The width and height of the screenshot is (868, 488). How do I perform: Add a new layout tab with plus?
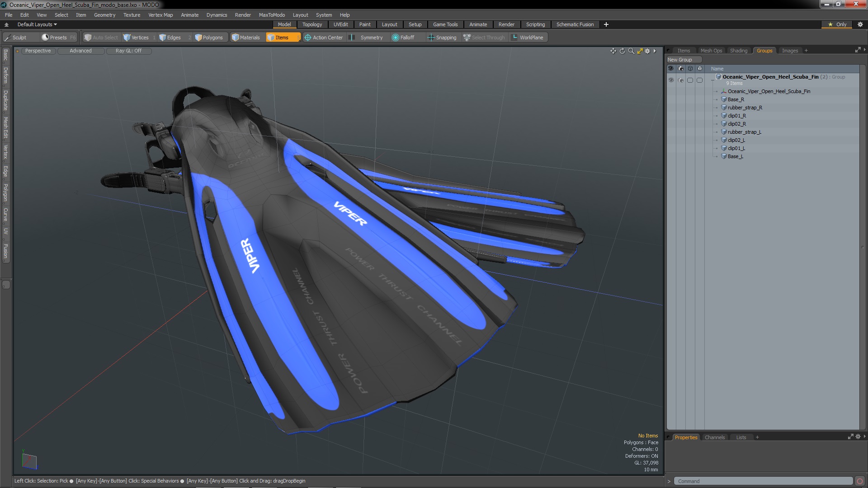(606, 24)
